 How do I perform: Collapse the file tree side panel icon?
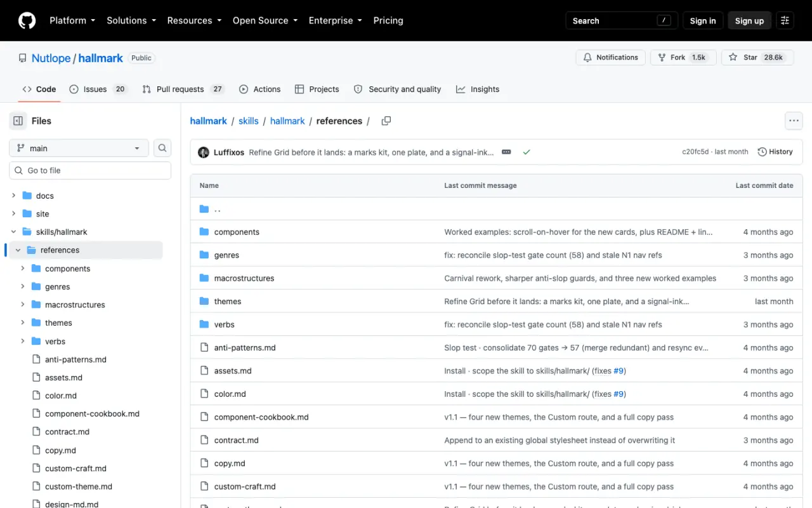[x=18, y=121]
